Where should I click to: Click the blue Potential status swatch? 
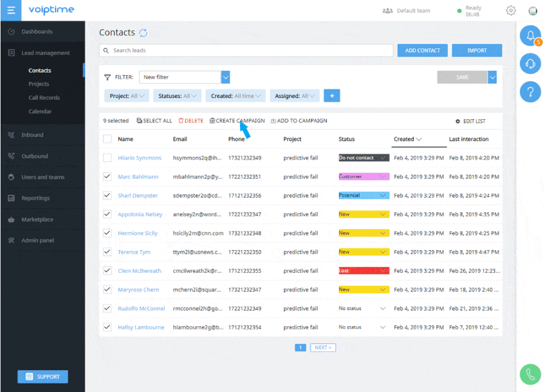point(364,195)
